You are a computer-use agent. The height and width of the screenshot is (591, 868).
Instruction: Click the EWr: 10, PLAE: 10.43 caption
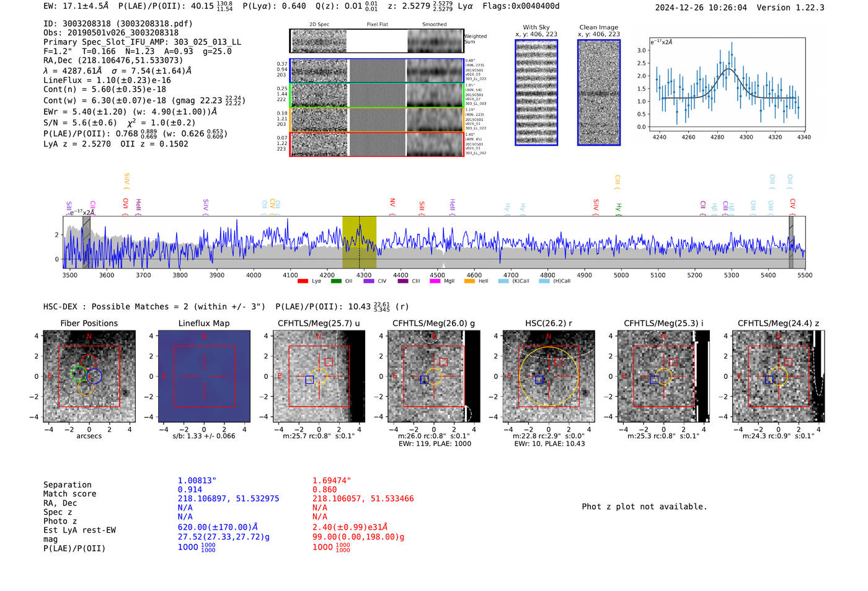click(x=549, y=443)
